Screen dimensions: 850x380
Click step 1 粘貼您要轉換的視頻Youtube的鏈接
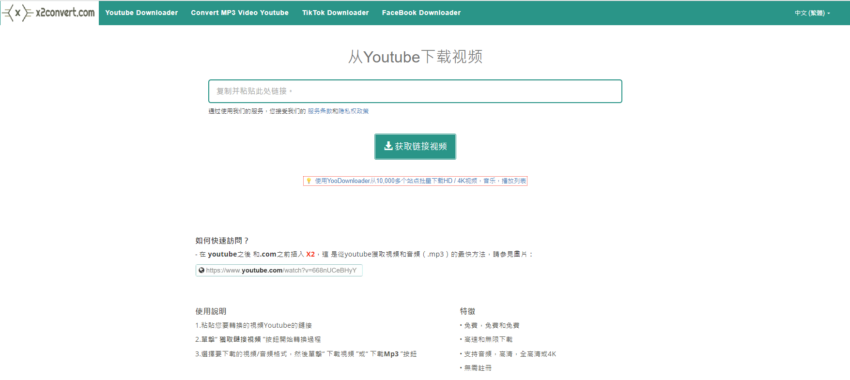(x=254, y=326)
